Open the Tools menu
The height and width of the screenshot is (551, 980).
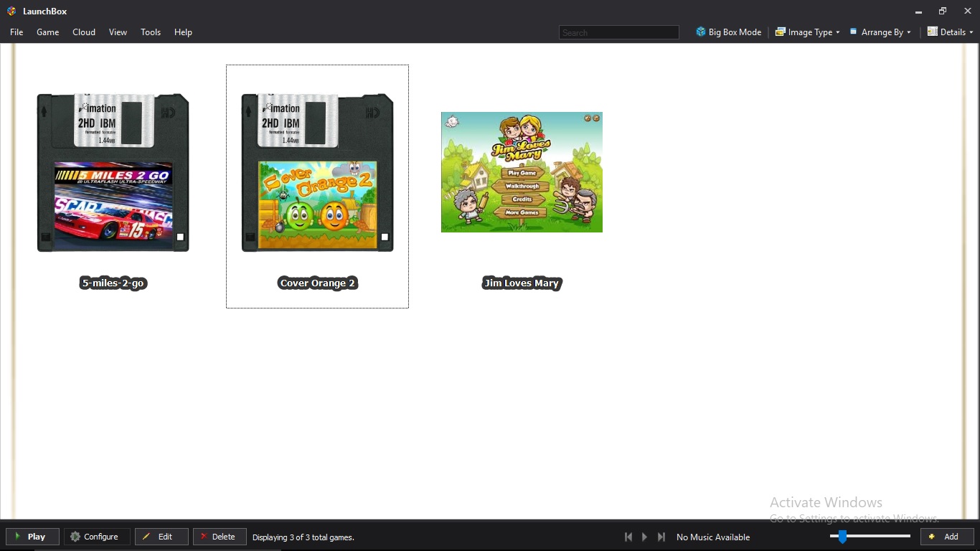click(151, 32)
